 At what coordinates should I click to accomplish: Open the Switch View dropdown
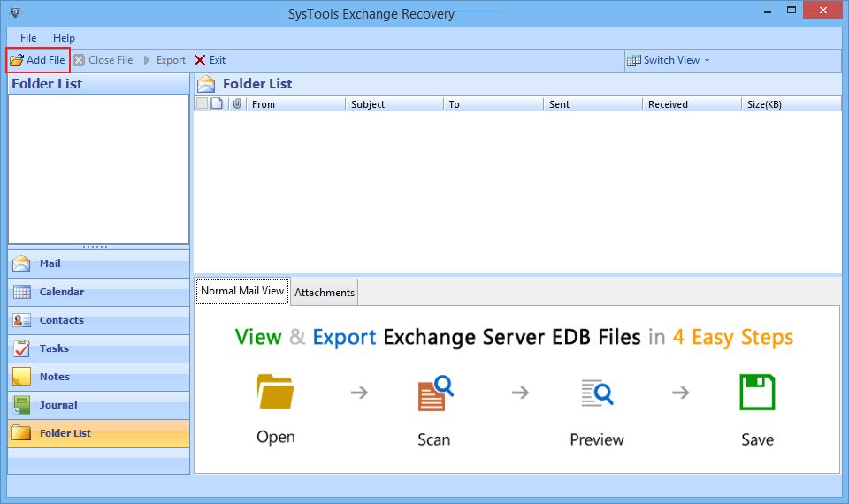tap(669, 60)
